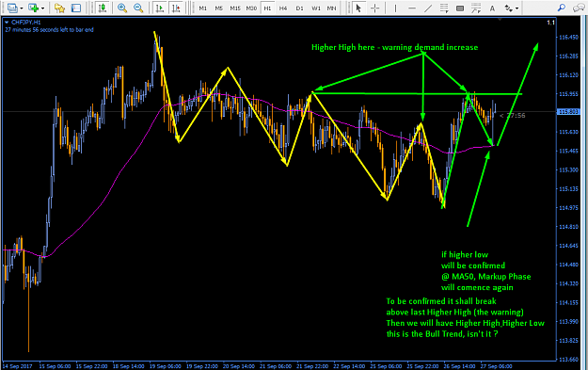Click the current price label 115.803

568,112
